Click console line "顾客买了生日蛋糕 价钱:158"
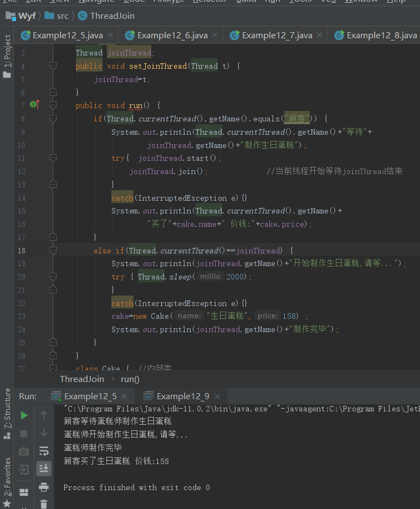Screen dimensions: 420x509 pyautogui.click(x=116, y=461)
